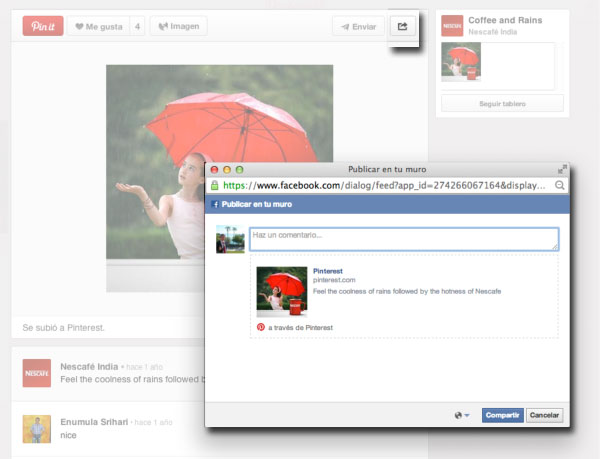This screenshot has width=600, height=459.
Task: Click the red Pin it button
Action: 43,26
